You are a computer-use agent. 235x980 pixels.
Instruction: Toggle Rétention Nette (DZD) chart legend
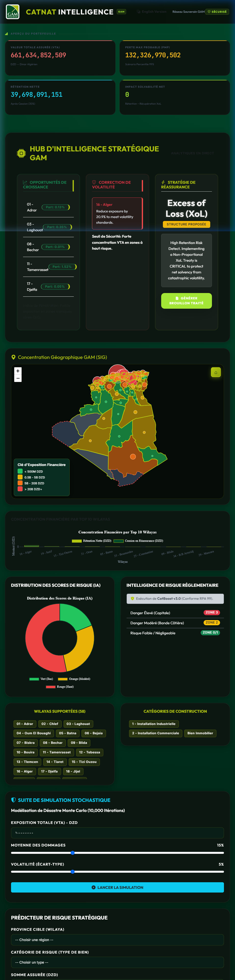[92, 541]
